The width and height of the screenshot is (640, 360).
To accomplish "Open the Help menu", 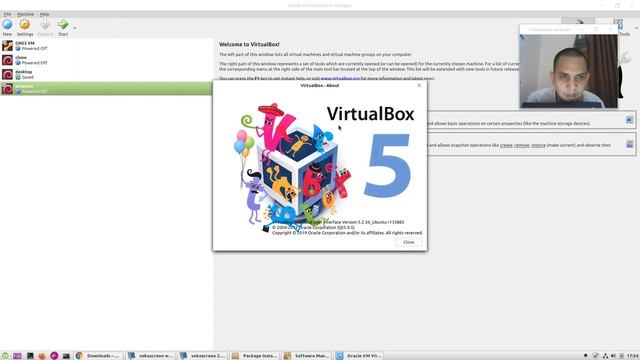I will [44, 14].
